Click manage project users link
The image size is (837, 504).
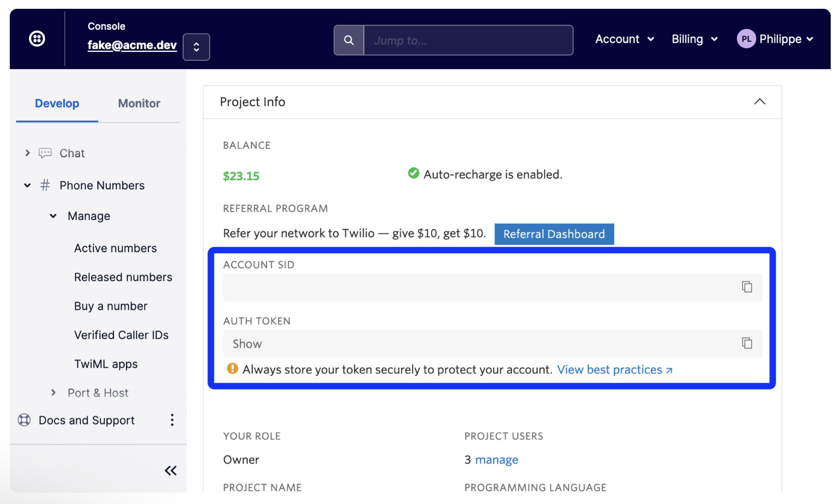tap(496, 460)
